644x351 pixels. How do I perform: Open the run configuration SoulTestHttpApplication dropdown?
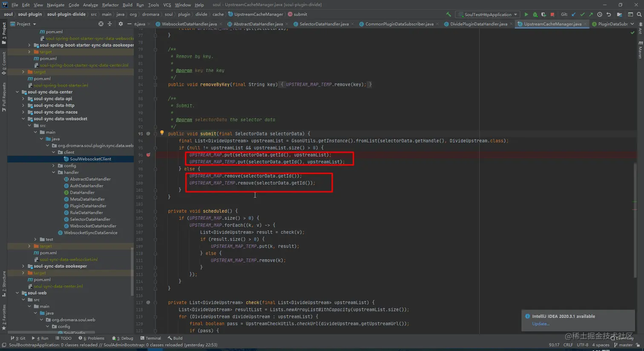(x=488, y=14)
